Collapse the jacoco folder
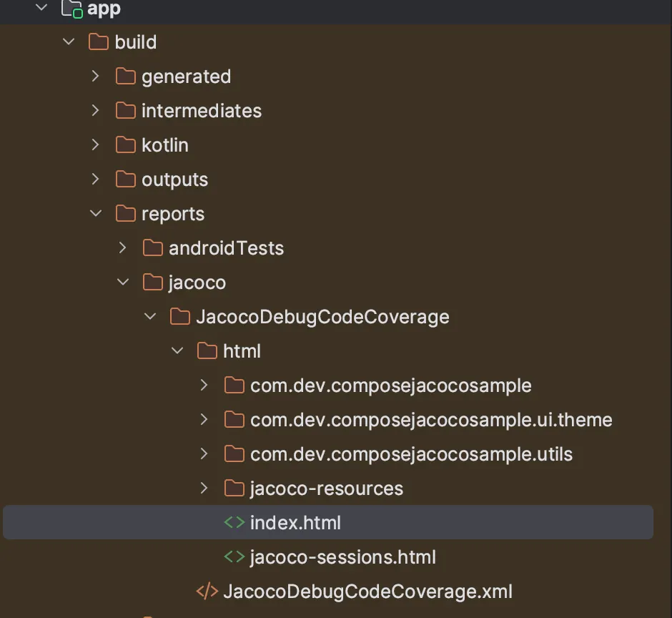 click(x=122, y=282)
